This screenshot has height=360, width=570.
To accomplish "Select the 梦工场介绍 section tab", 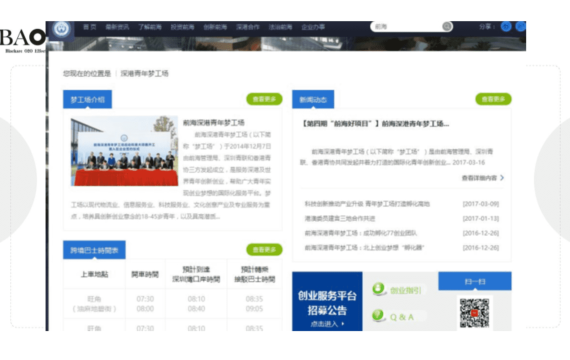I will click(x=88, y=99).
